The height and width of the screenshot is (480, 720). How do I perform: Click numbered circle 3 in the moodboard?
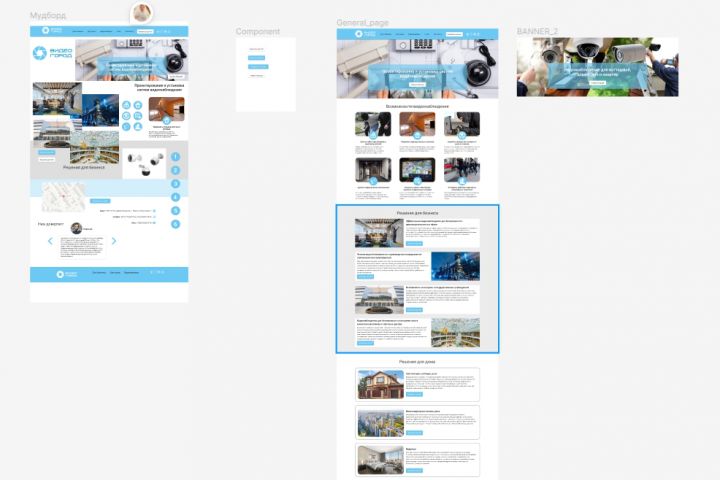tap(175, 184)
